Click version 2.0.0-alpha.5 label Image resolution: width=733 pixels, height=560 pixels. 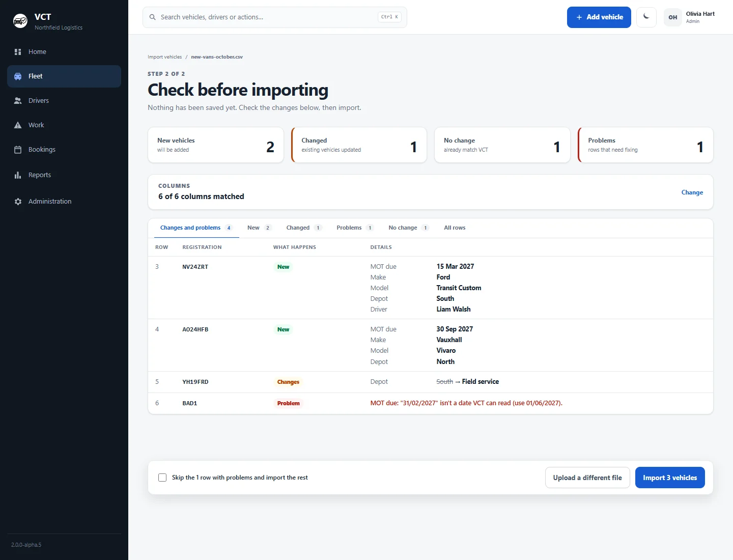tap(26, 545)
